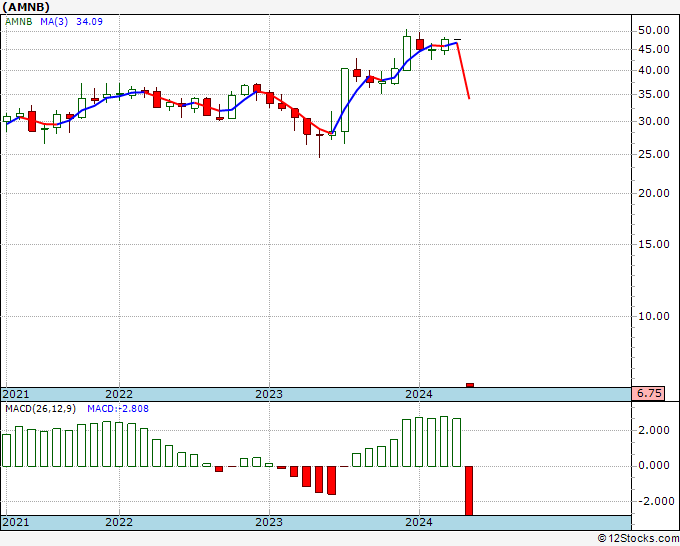Click the 10.00 price axis label
The width and height of the screenshot is (680, 546).
[x=654, y=316]
